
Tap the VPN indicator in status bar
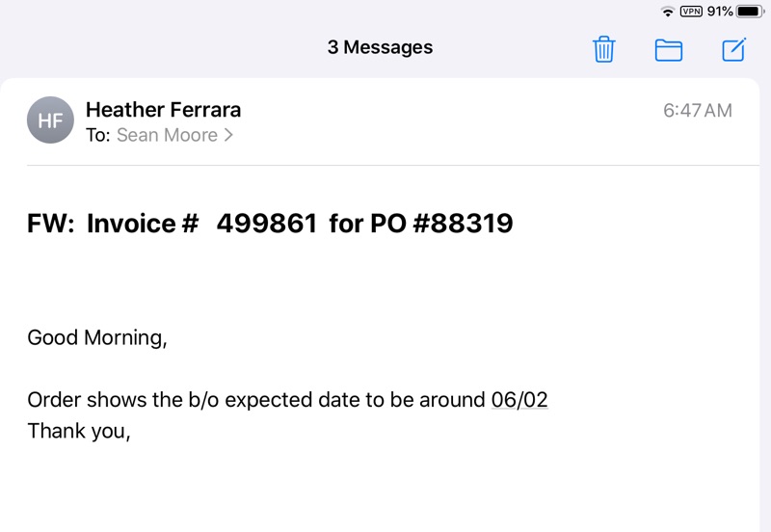point(691,12)
